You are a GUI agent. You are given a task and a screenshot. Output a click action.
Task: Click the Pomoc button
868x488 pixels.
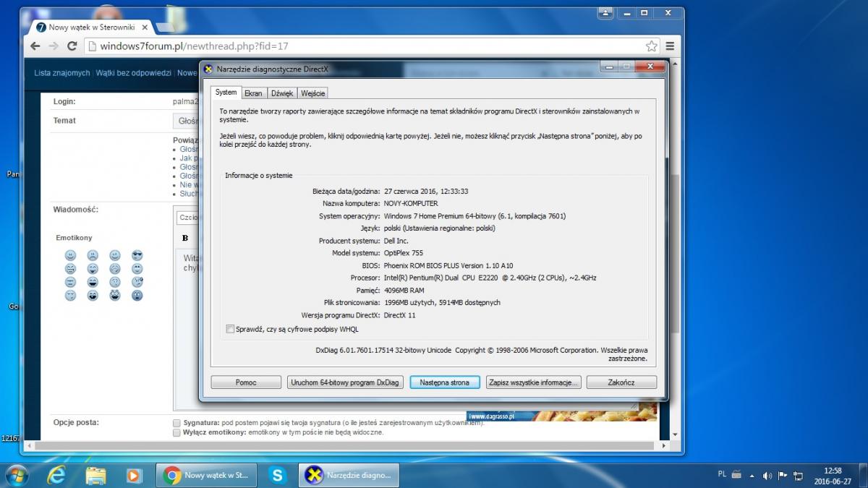(x=246, y=382)
